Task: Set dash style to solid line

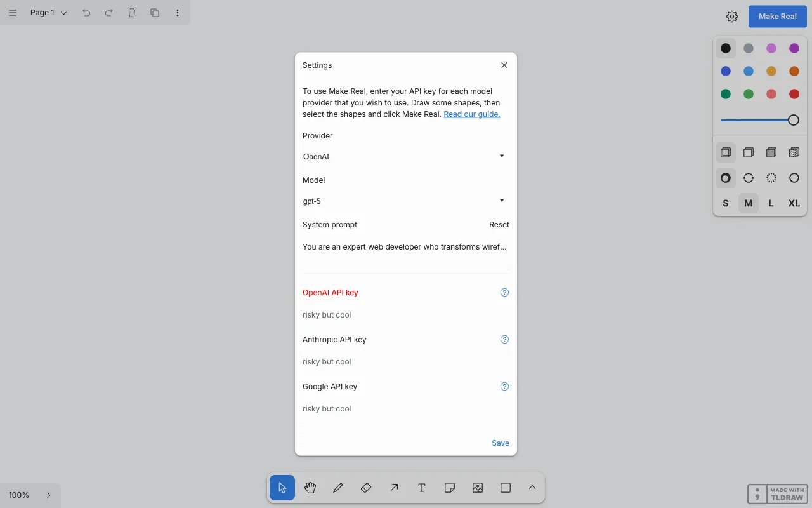Action: click(794, 178)
